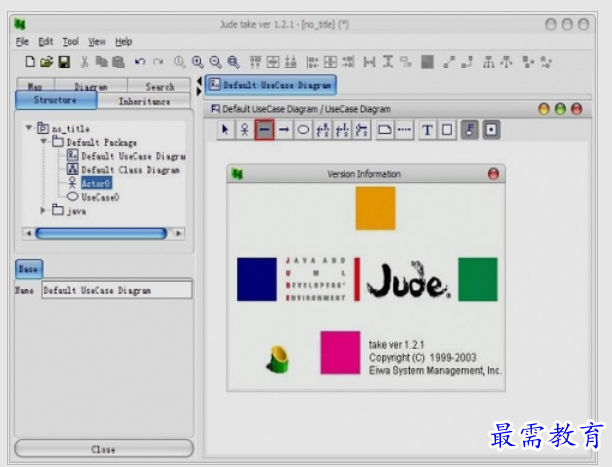Click the magenta square in Version Information
This screenshot has height=467, width=612.
[x=340, y=353]
